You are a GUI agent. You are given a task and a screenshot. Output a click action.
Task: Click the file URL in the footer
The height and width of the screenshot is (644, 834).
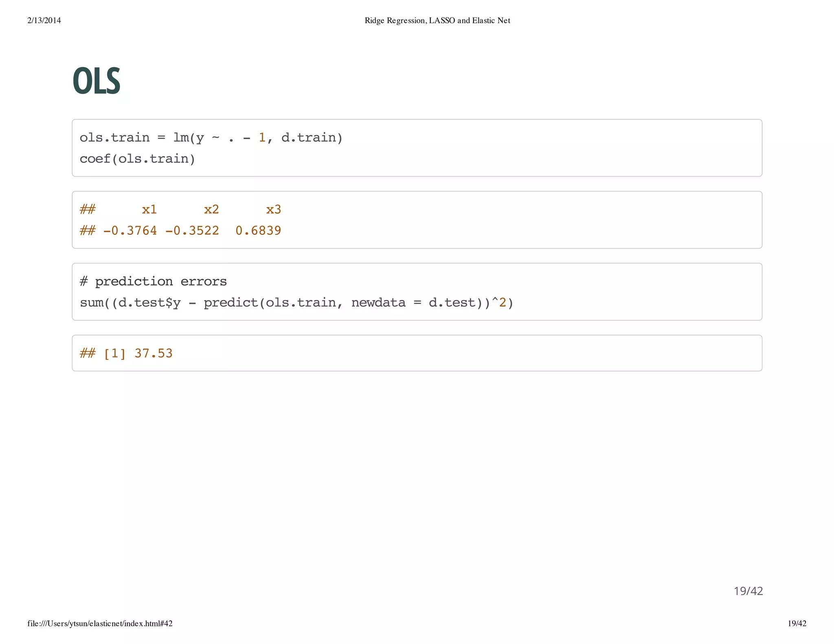pyautogui.click(x=100, y=624)
